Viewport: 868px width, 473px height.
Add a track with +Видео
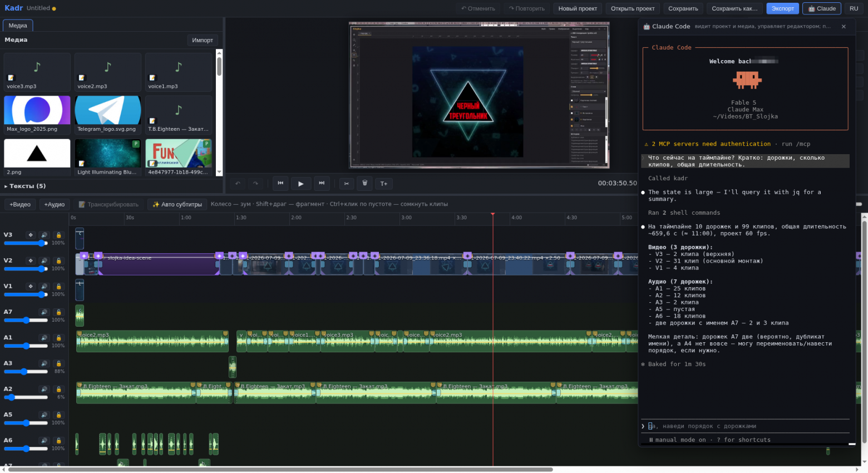20,204
